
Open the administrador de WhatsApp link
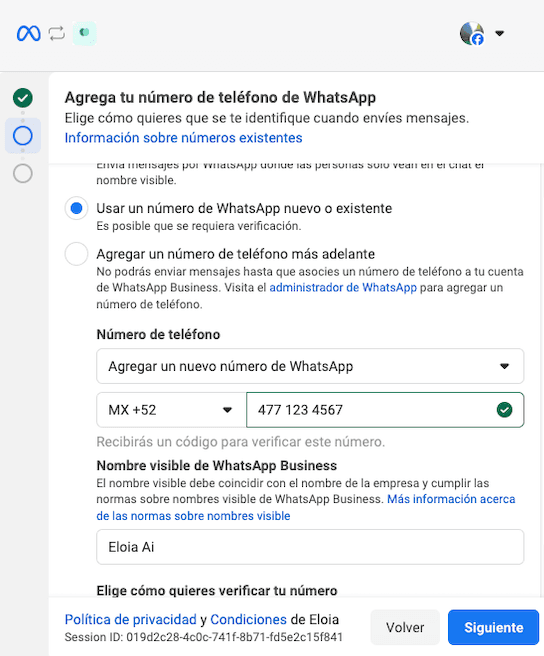343,288
